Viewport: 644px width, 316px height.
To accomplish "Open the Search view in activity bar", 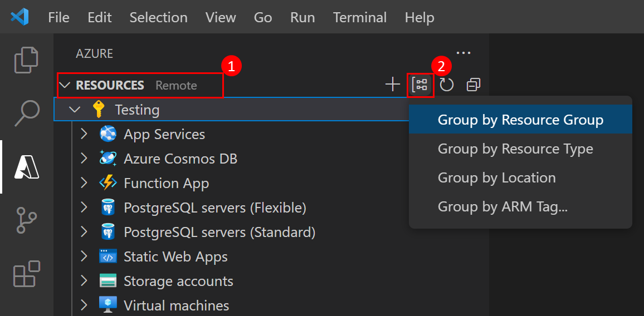I will tap(26, 112).
